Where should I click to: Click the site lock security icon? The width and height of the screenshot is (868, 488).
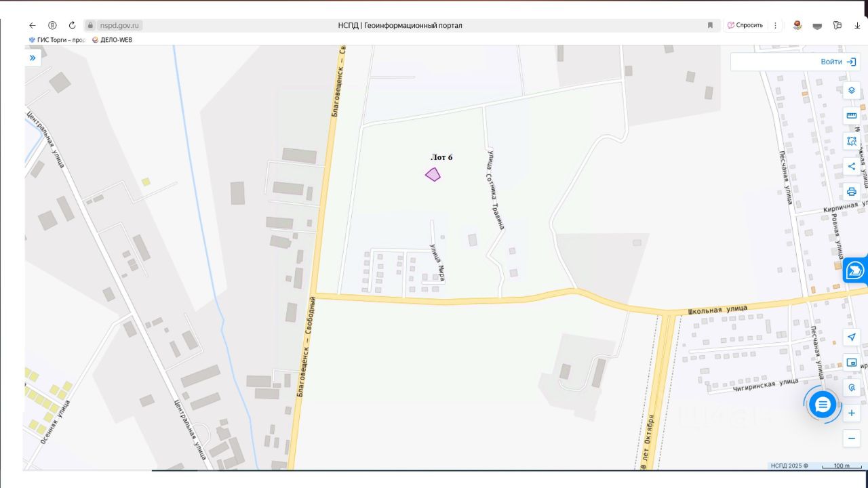pos(90,25)
